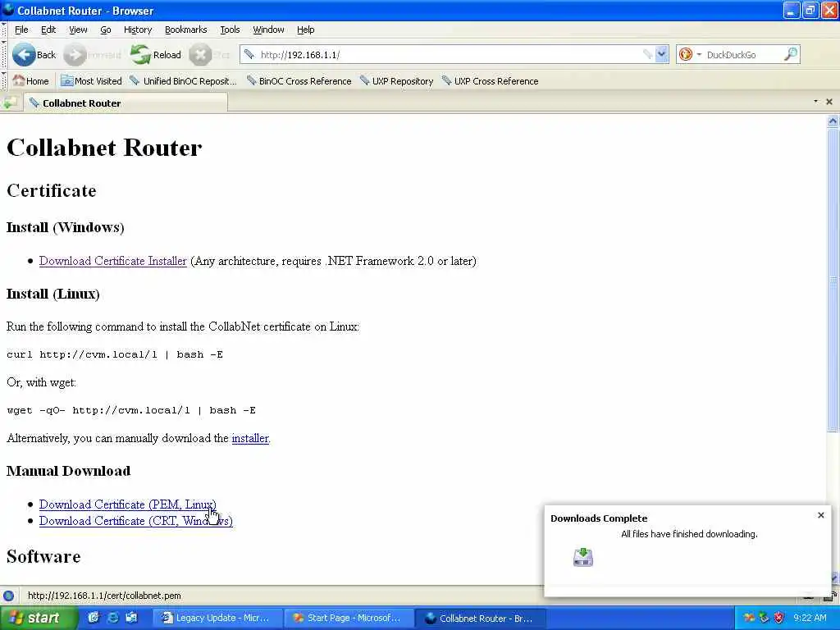The height and width of the screenshot is (630, 840).
Task: Click the download icon in notification
Action: 583,557
